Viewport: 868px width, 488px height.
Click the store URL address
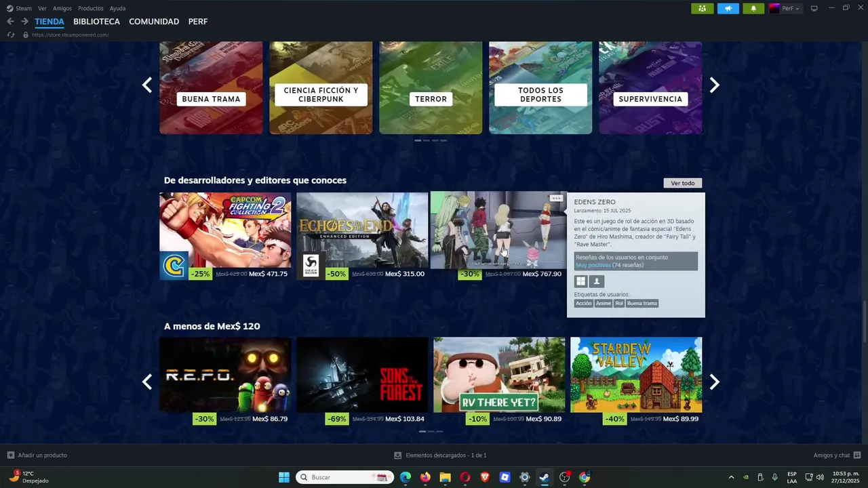pos(70,35)
